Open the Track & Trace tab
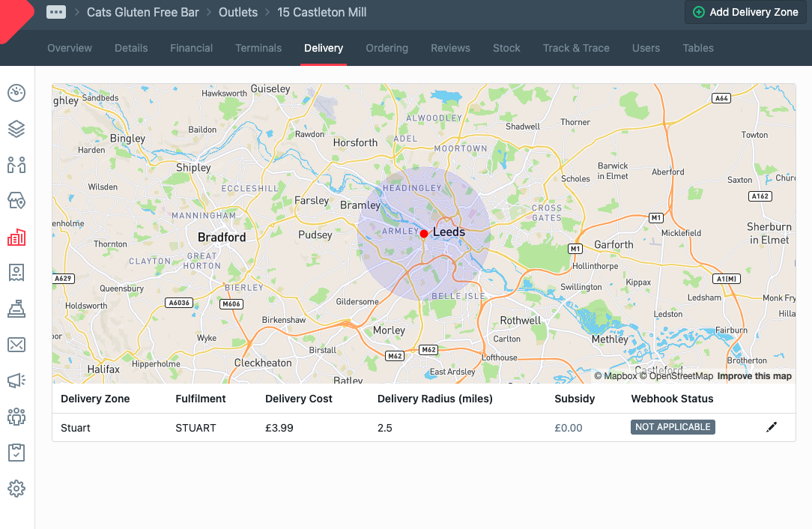 (576, 48)
